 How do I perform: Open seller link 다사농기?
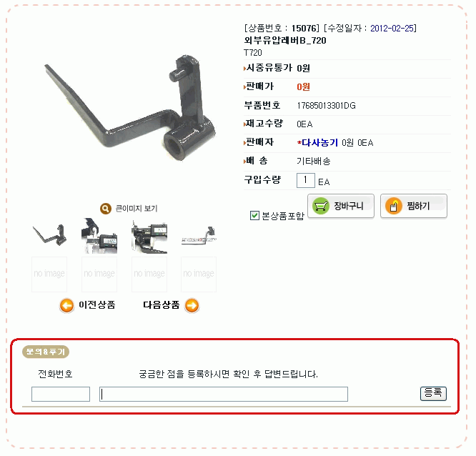pos(319,143)
